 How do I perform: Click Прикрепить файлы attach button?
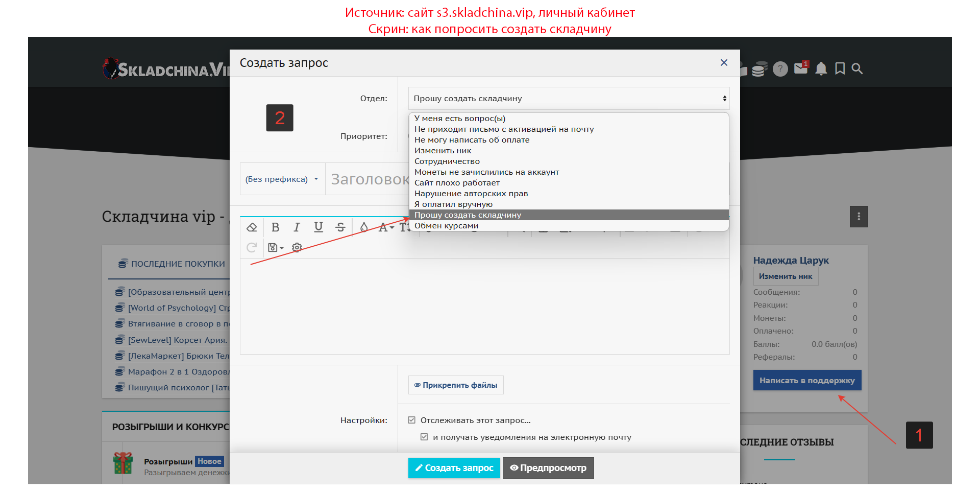(x=456, y=385)
